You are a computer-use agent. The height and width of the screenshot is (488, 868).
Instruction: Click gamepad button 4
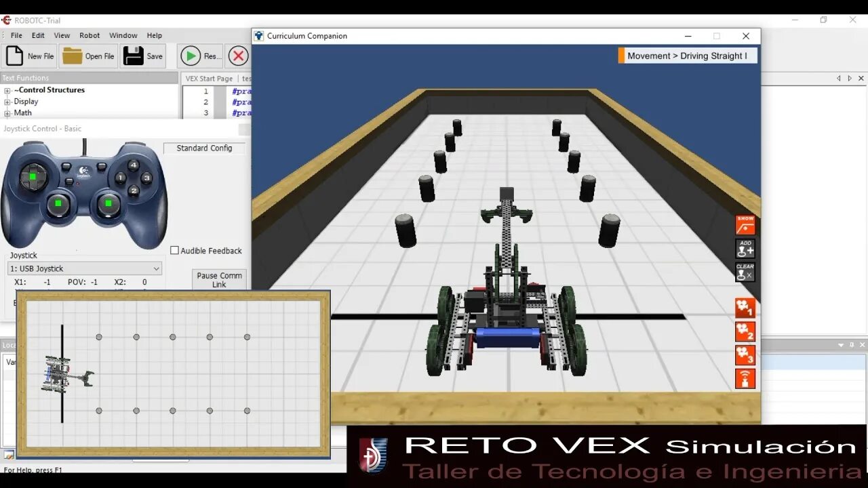click(134, 165)
